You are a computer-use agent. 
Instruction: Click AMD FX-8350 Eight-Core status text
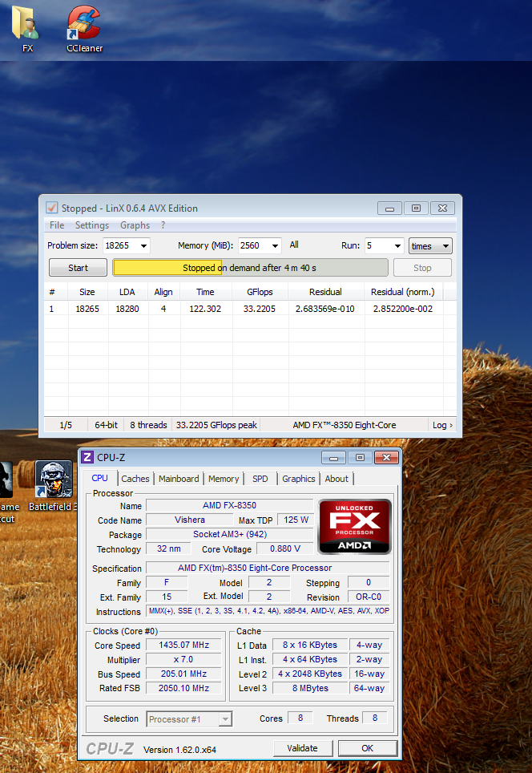click(x=345, y=425)
